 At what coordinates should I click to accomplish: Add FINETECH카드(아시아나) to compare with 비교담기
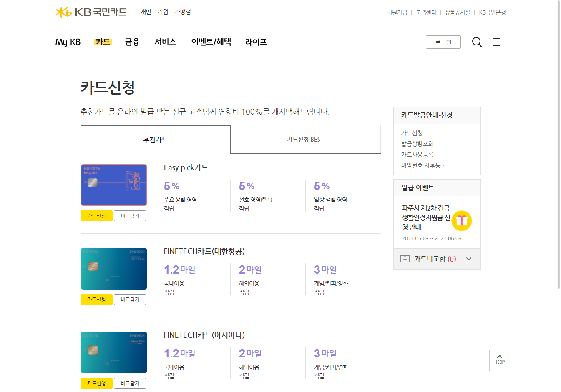tap(130, 383)
